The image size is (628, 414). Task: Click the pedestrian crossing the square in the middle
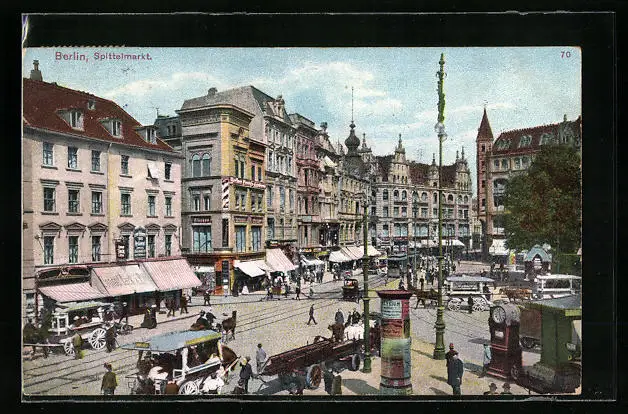click(x=312, y=315)
